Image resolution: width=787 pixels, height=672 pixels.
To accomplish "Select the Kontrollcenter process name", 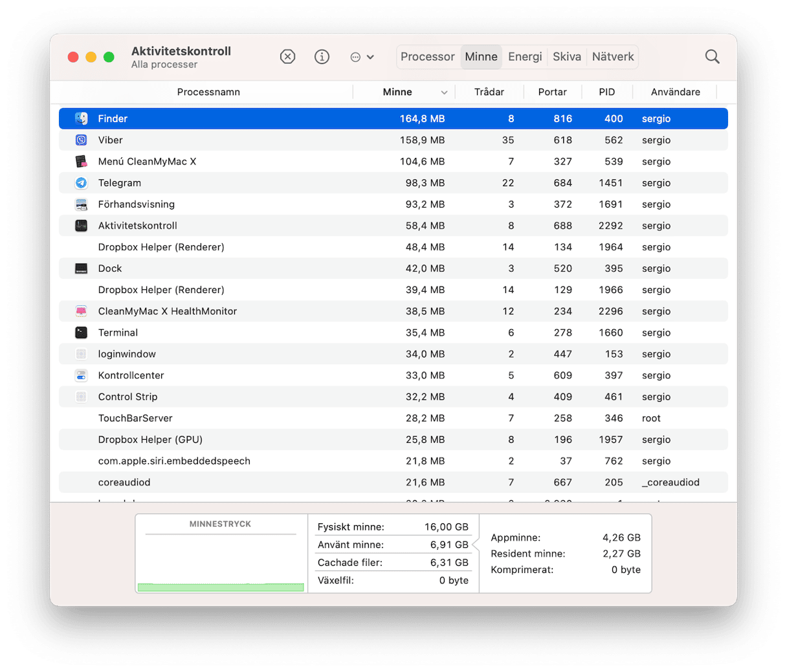I will pyautogui.click(x=131, y=374).
